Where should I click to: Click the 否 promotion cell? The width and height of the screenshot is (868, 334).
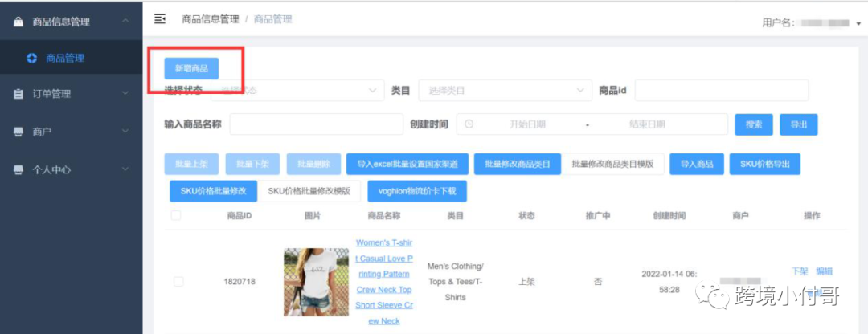tap(598, 282)
